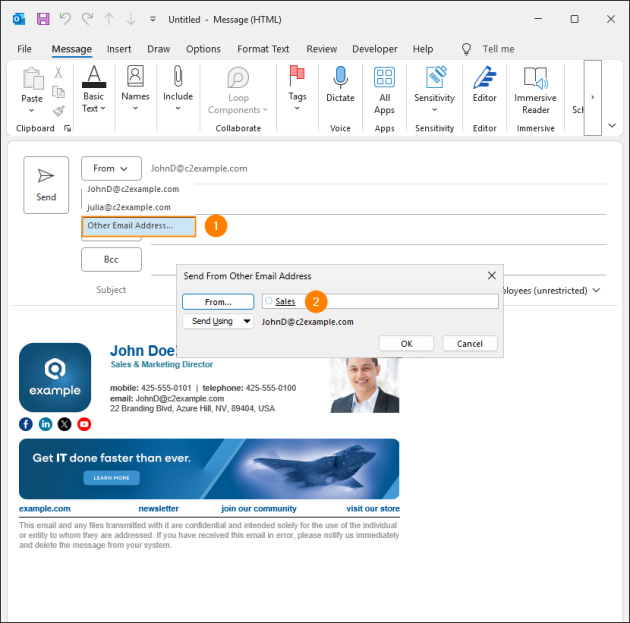Start Dictate microphone
The image size is (630, 623).
(340, 84)
